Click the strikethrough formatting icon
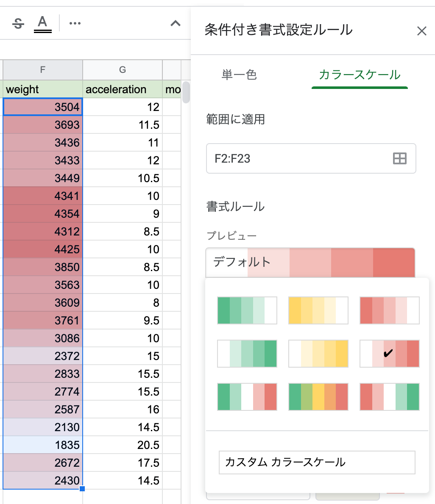435x504 pixels. (x=18, y=24)
